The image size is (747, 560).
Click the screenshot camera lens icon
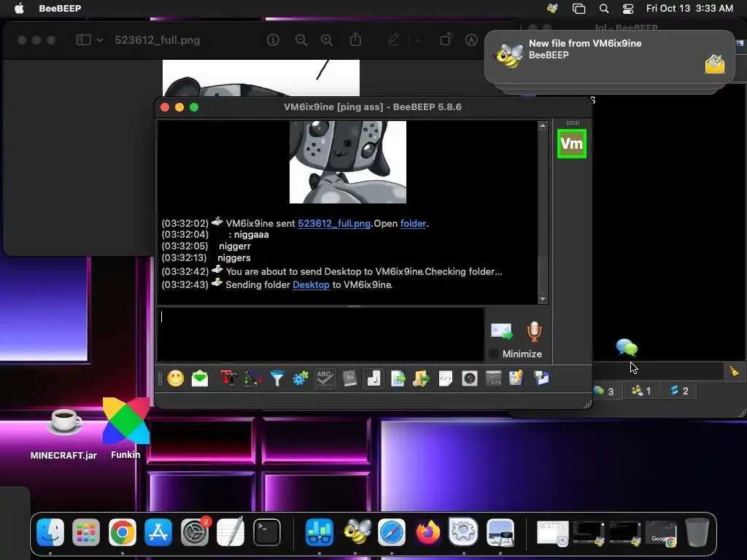(469, 378)
